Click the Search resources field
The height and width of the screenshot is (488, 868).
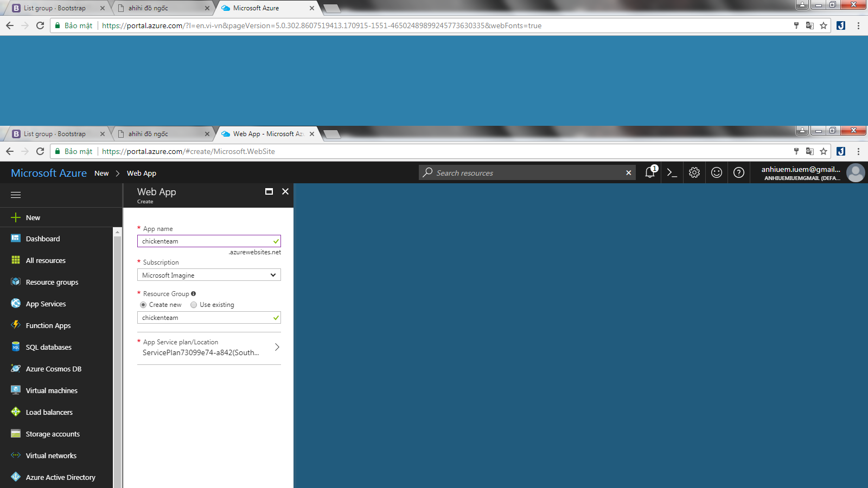[x=526, y=173]
